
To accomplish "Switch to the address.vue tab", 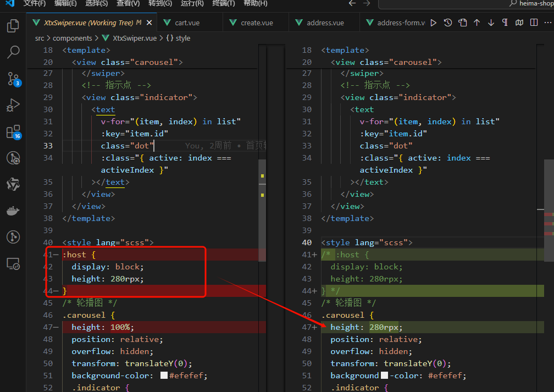I will point(325,23).
